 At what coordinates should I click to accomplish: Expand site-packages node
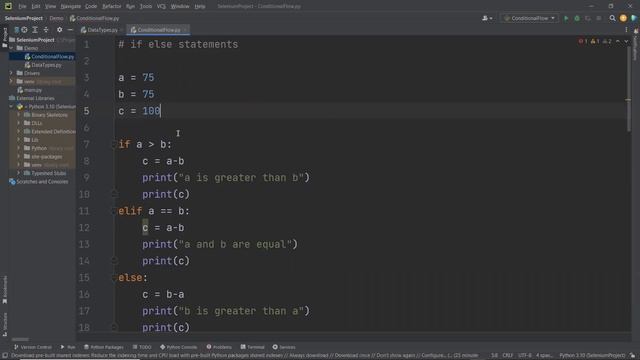pyautogui.click(x=19, y=156)
